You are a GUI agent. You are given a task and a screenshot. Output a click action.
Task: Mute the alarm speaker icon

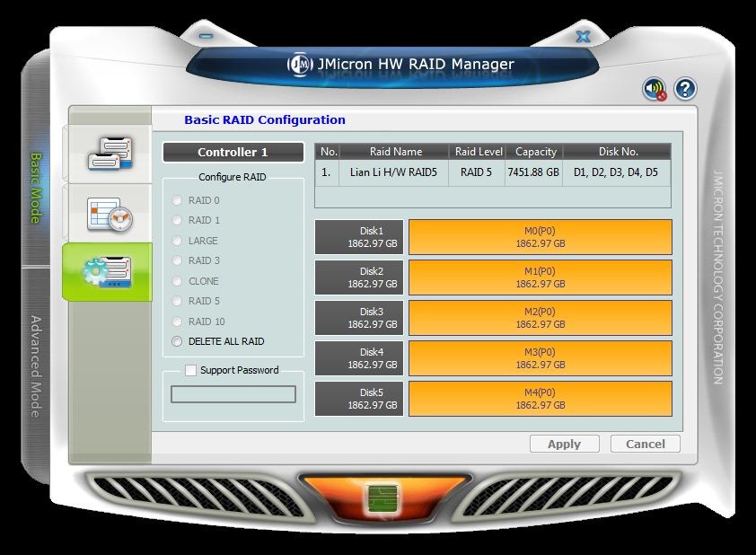(x=655, y=89)
